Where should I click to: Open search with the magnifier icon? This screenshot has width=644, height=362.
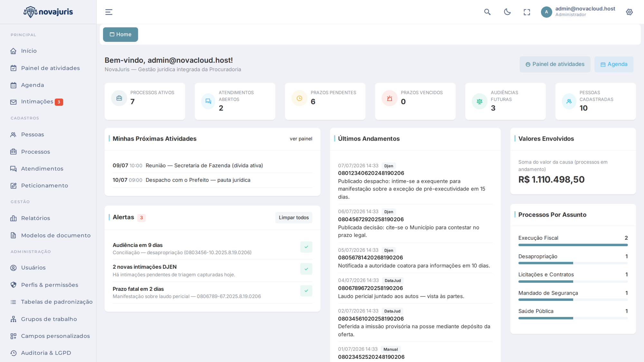click(x=487, y=12)
